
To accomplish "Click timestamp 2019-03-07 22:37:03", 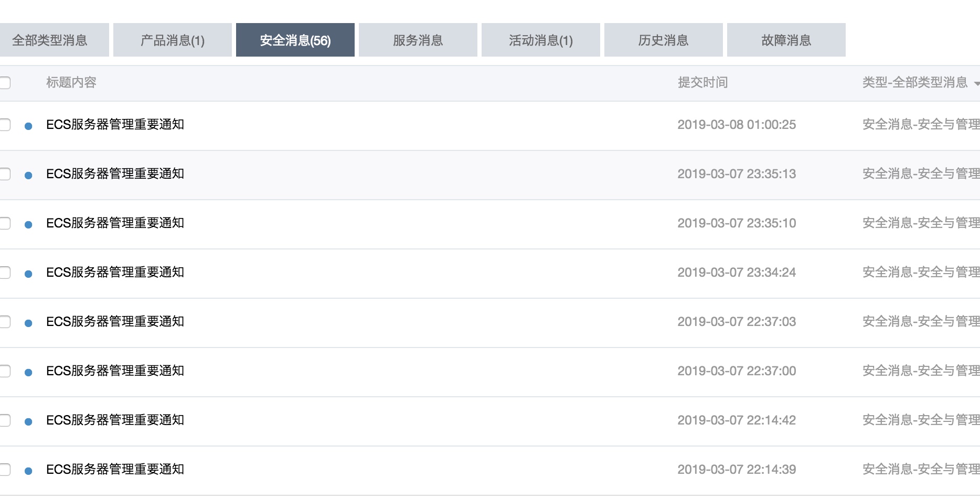I will [x=737, y=322].
